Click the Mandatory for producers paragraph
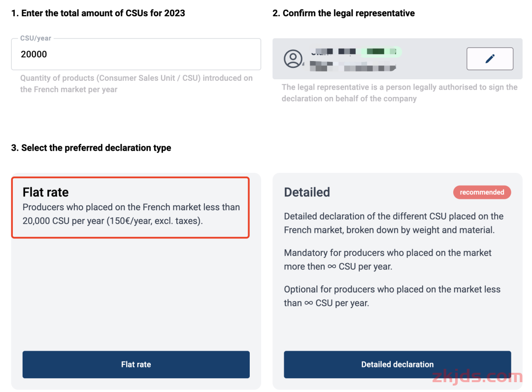Viewport: 532px width, 392px height. (x=388, y=260)
